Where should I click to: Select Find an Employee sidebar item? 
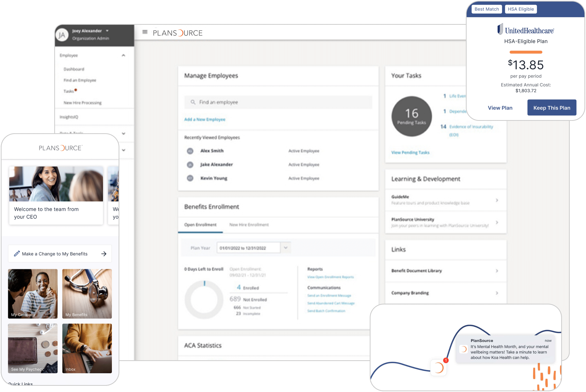pyautogui.click(x=80, y=80)
